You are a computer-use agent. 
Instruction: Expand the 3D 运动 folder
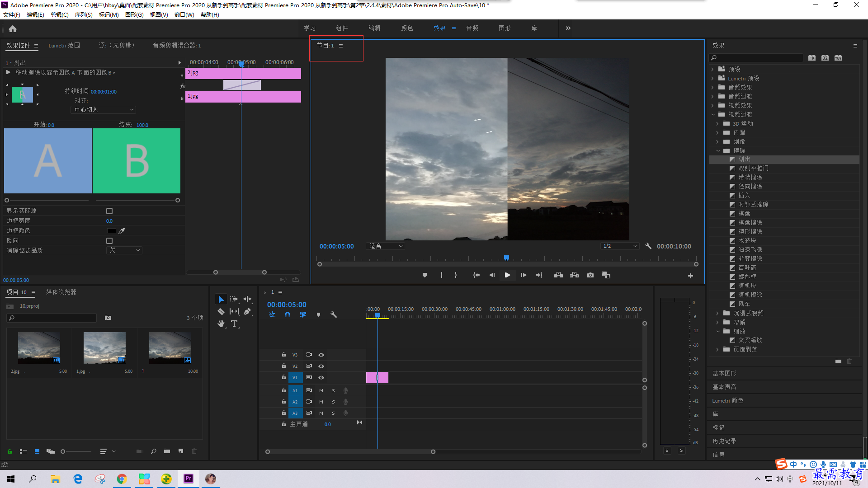tap(717, 123)
